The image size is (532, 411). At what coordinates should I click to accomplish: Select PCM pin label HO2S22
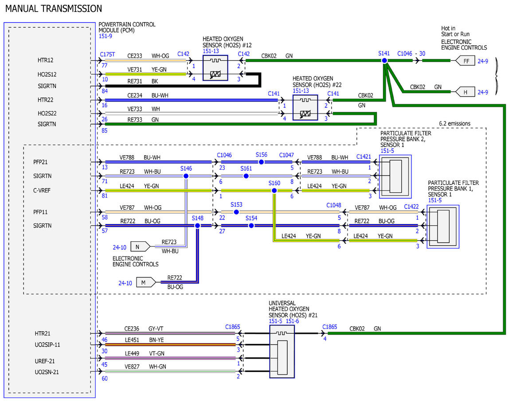pyautogui.click(x=47, y=114)
